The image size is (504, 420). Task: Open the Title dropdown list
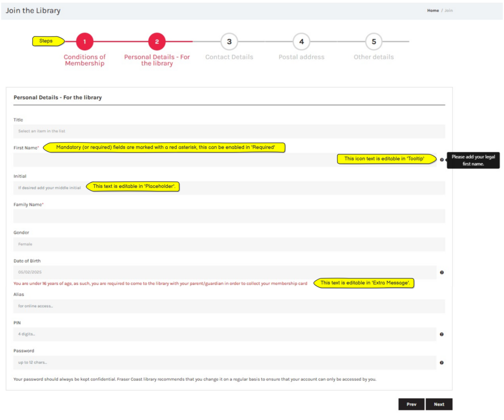229,131
